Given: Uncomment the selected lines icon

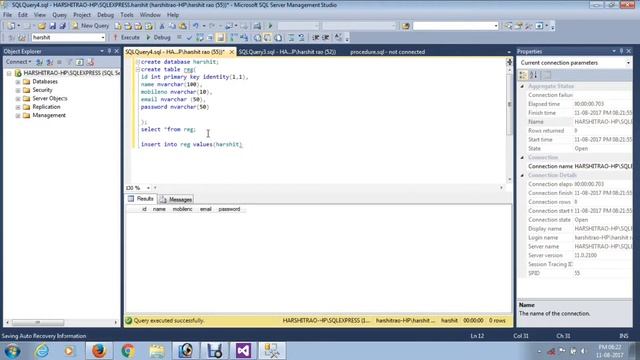Looking at the screenshot, I should pyautogui.click(x=301, y=38).
